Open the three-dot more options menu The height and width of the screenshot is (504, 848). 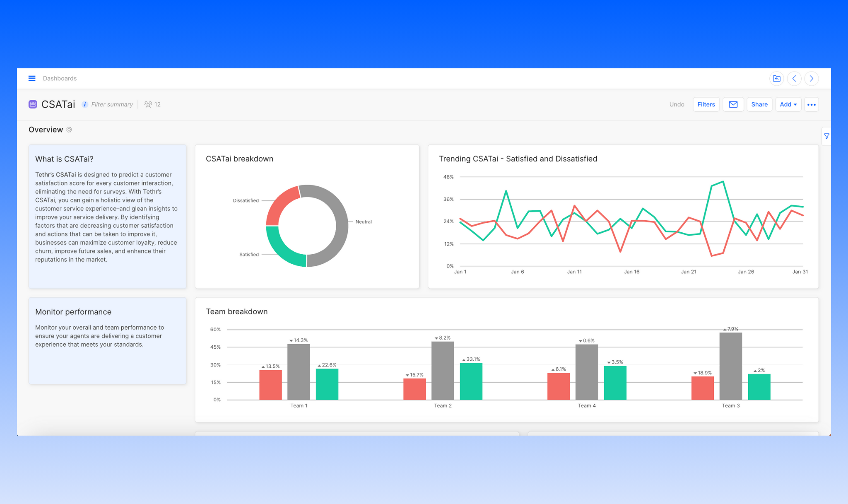pos(811,104)
